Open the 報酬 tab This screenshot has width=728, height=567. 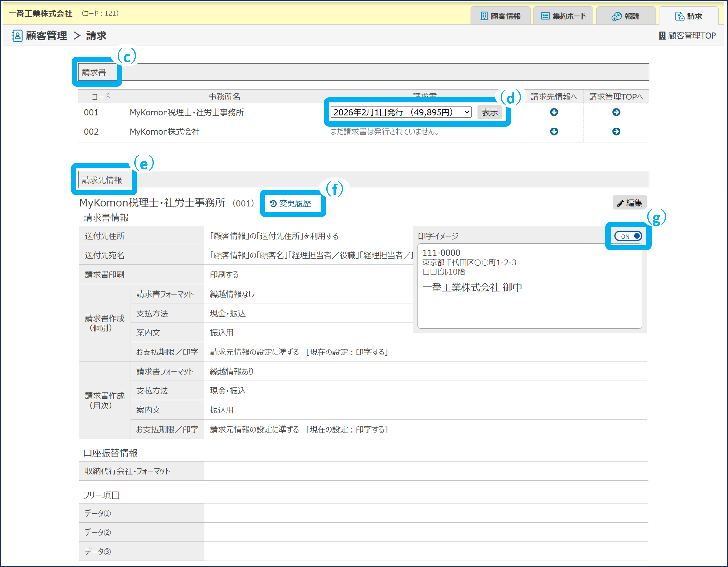click(625, 16)
